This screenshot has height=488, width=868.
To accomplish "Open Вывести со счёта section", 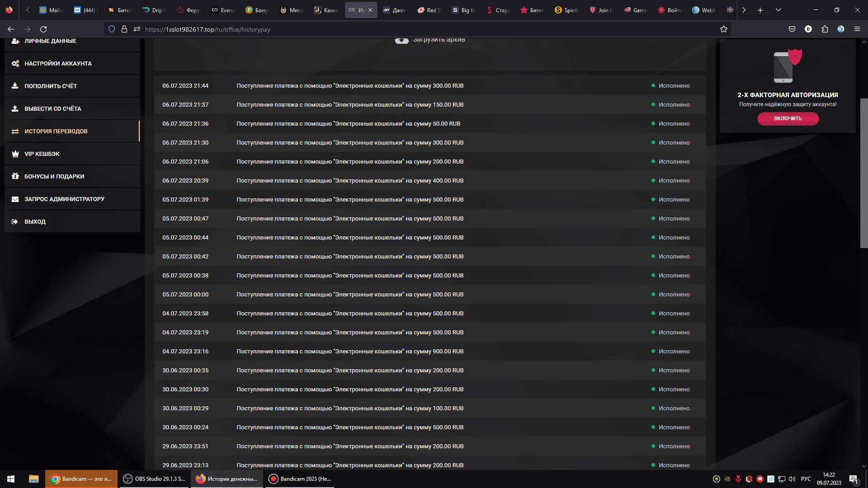I will coord(52,109).
